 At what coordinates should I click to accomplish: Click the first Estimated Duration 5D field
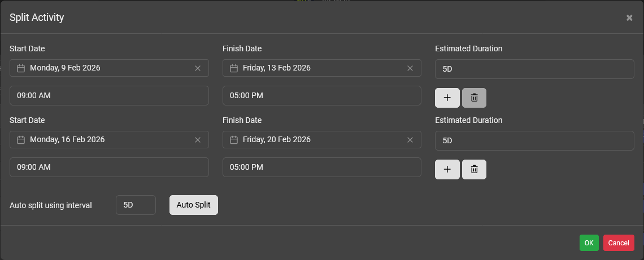(x=534, y=69)
